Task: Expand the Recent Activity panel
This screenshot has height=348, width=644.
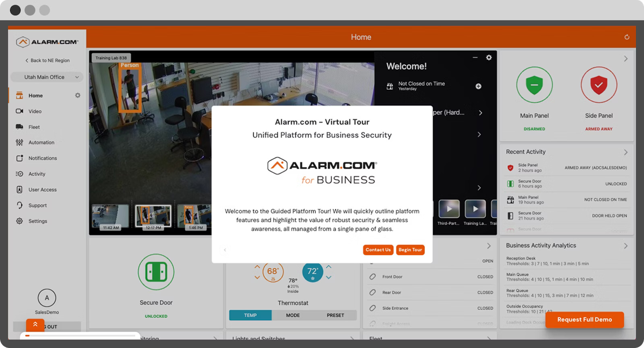Action: coord(625,152)
